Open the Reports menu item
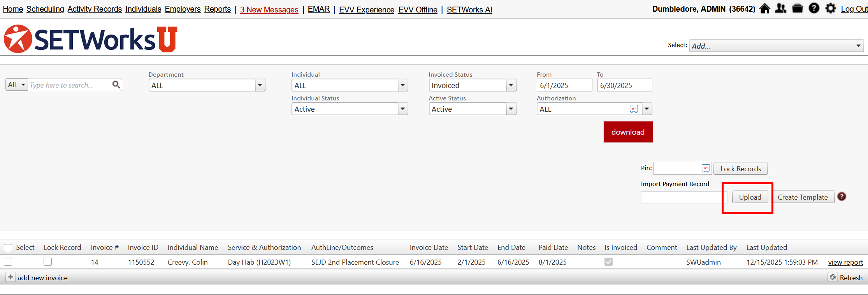The width and height of the screenshot is (868, 295). 217,9
